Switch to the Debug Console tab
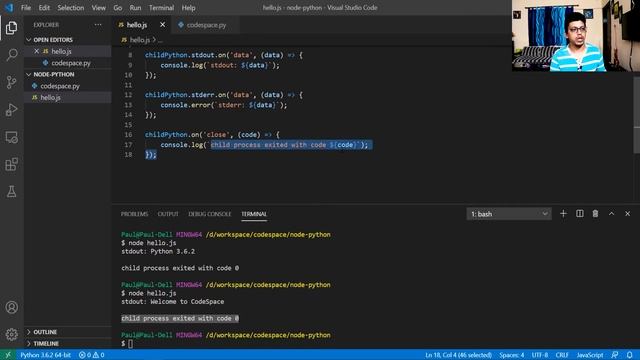Image resolution: width=640 pixels, height=360 pixels. coord(210,214)
